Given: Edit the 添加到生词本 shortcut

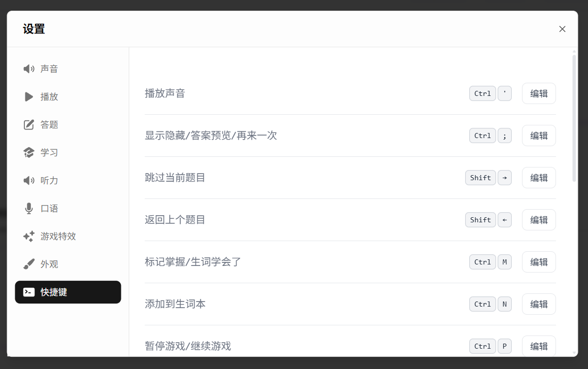Looking at the screenshot, I should point(539,304).
